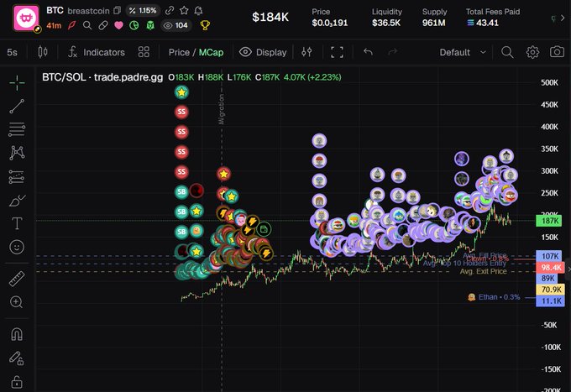Click the pink heart icon

click(x=118, y=25)
